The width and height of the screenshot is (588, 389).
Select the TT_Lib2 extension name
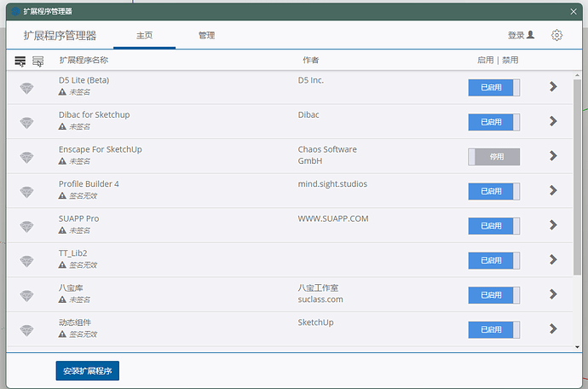pos(72,253)
